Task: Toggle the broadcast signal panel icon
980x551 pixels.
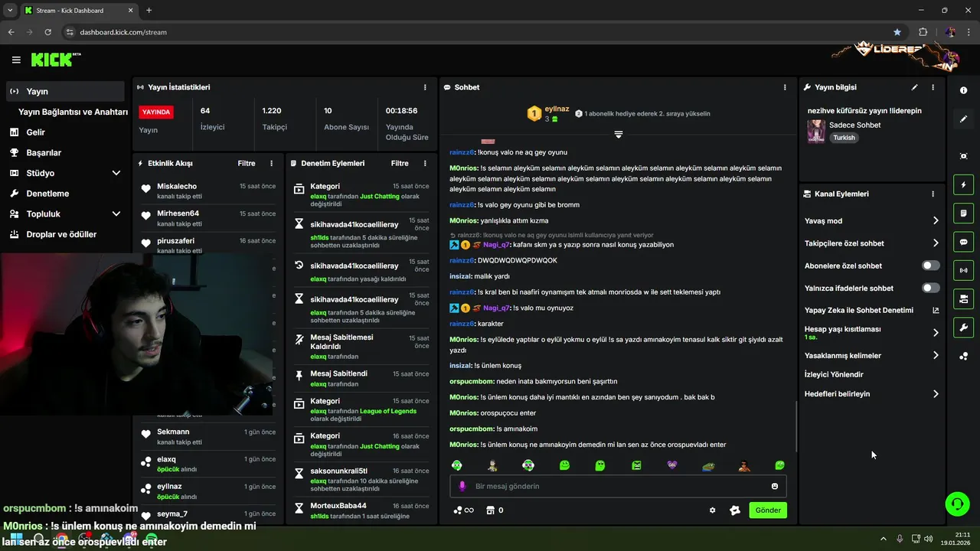Action: click(963, 270)
